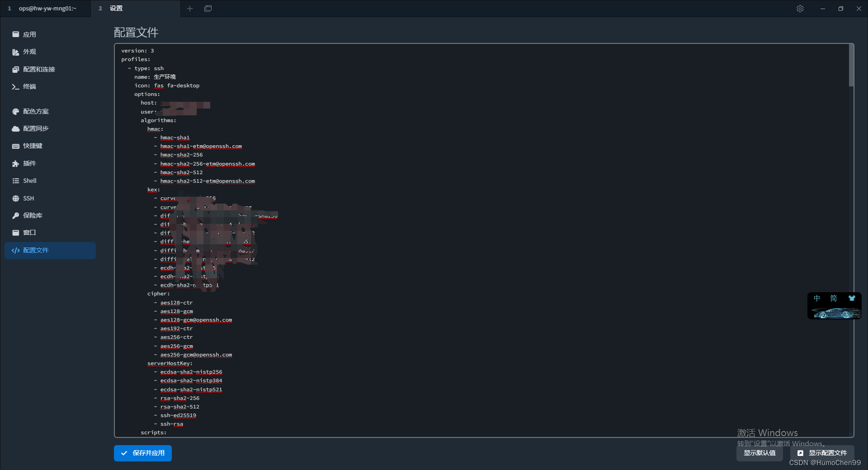Click the 终端 terminal prompt icon
The image size is (868, 470).
(x=15, y=86)
